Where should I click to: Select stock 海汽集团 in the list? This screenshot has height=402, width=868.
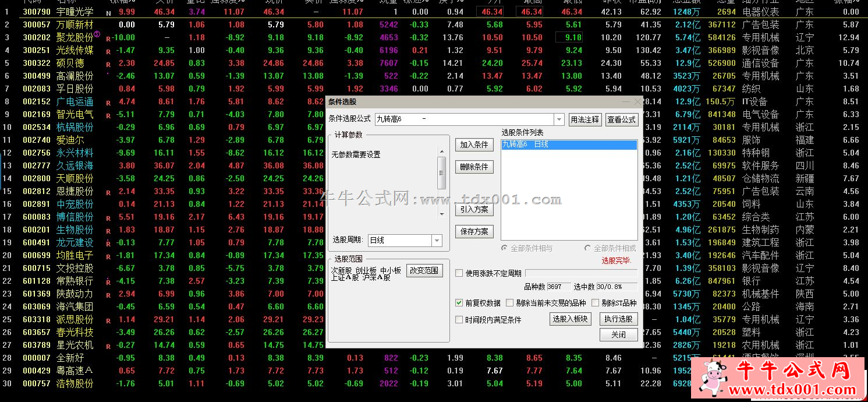tap(75, 306)
